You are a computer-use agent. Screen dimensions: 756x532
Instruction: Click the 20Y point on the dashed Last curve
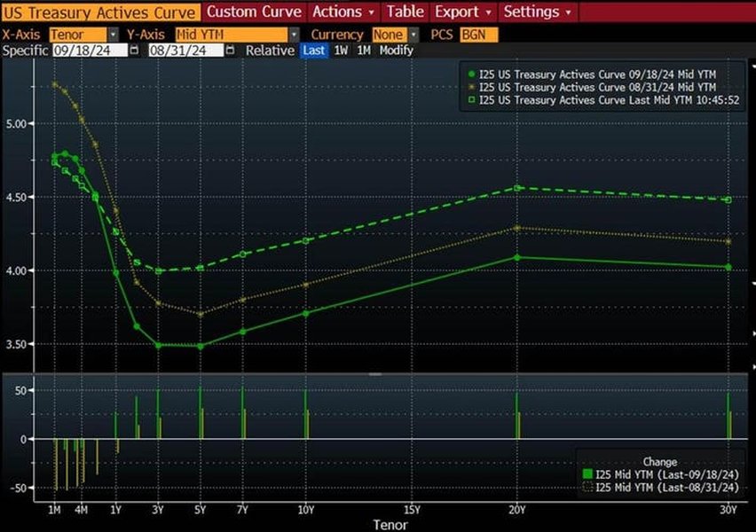(x=517, y=188)
